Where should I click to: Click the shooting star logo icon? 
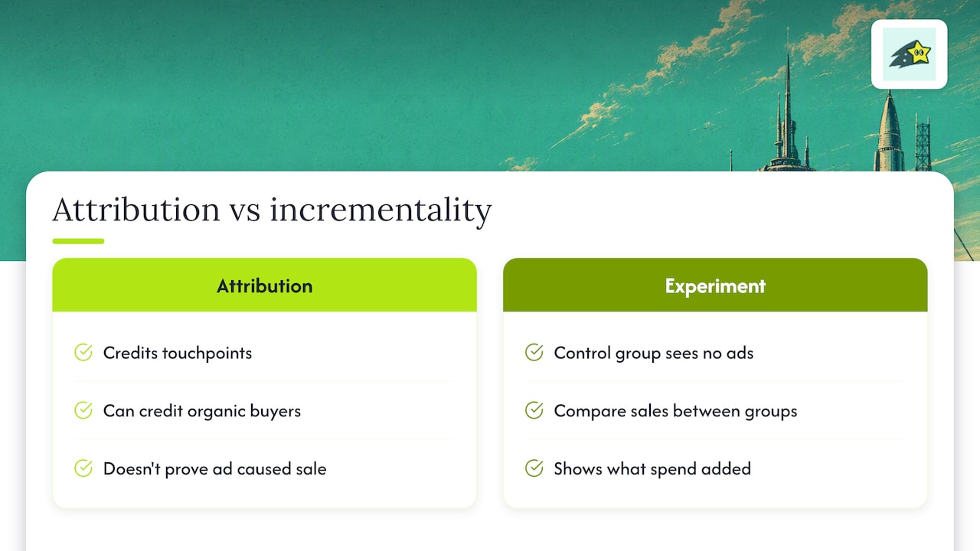coord(910,54)
